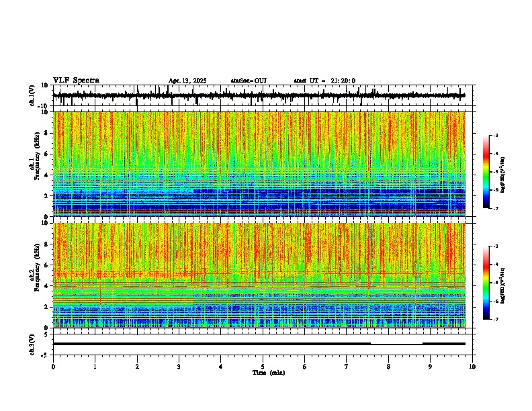This screenshot has width=532, height=411.
Task: Click the ch.1(V) waveform trace panel
Action: point(263,95)
